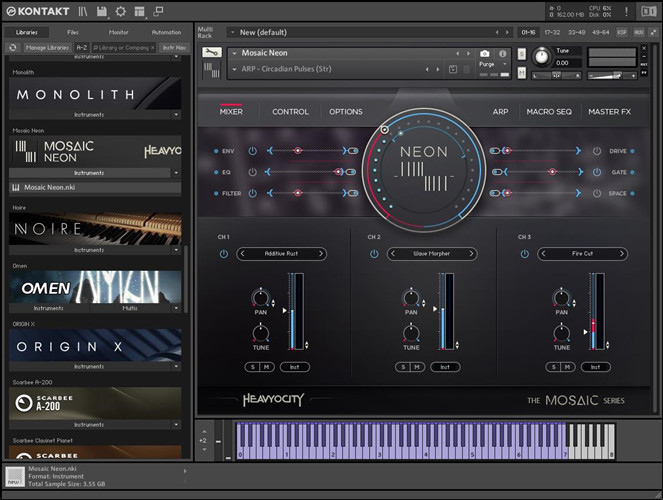Go to the next instrument arrow for Mosaic Neon
This screenshot has height=500, width=663.
[468, 54]
